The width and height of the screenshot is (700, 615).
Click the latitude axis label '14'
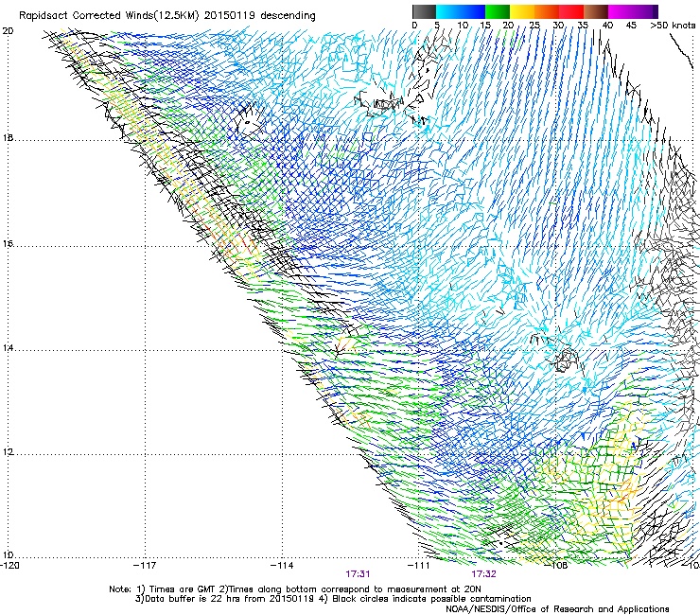click(x=8, y=348)
